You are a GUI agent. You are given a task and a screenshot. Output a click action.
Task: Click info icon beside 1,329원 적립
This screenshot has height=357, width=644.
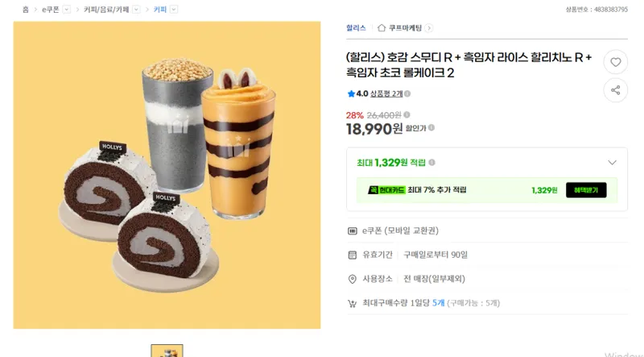pyautogui.click(x=431, y=163)
